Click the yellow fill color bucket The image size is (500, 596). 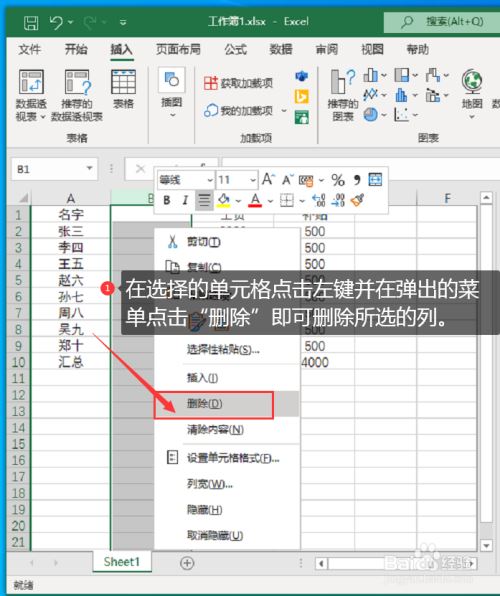click(x=224, y=200)
